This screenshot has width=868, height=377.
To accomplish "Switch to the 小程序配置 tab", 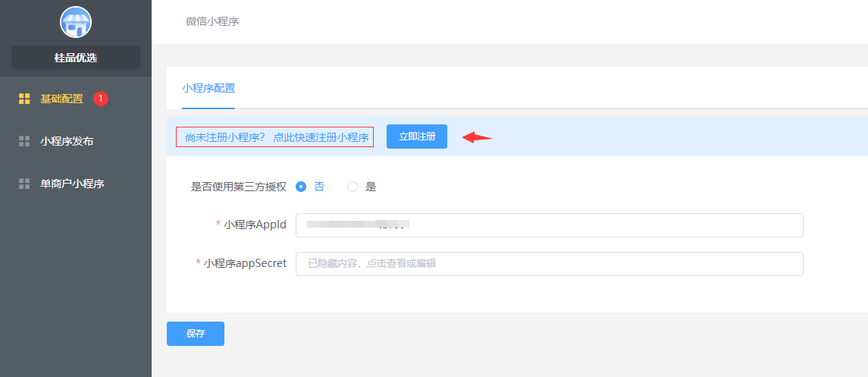I will 208,88.
